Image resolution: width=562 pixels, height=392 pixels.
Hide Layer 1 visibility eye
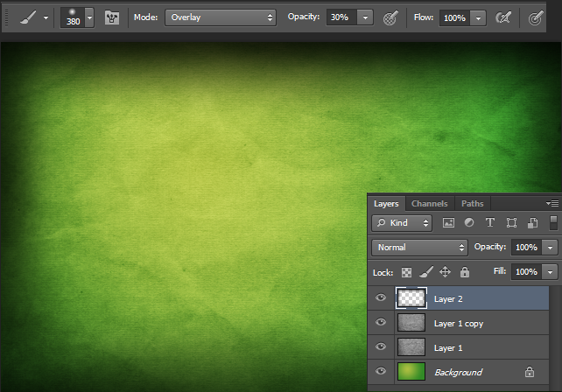[x=381, y=346]
